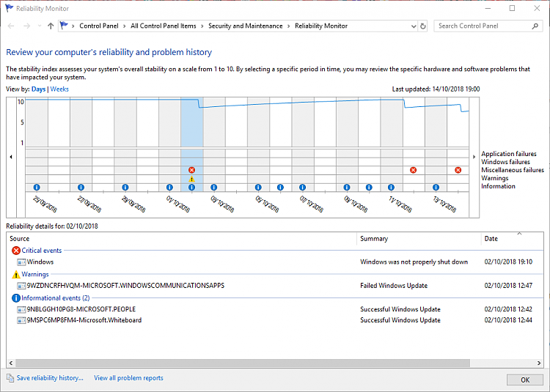
Task: Select information icon for 03/10/2018
Action: pyautogui.click(x=214, y=188)
